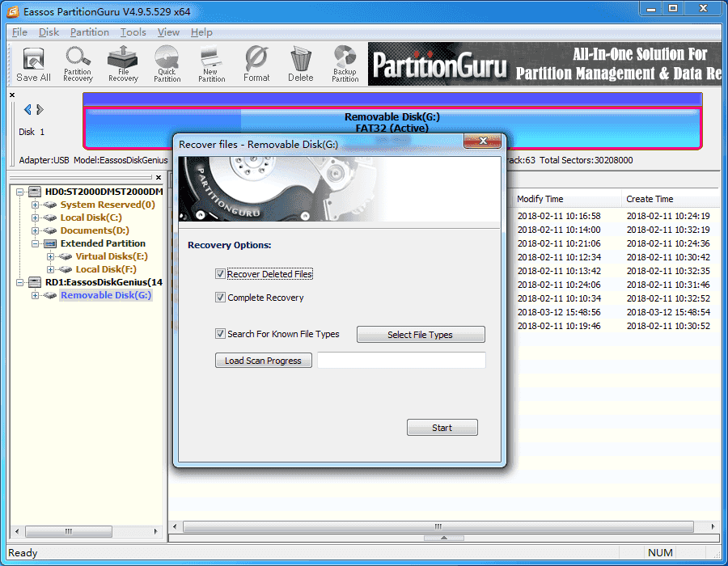The width and height of the screenshot is (728, 566).
Task: Click the tree panel horizontal scrollbar thumb
Action: coord(68,531)
